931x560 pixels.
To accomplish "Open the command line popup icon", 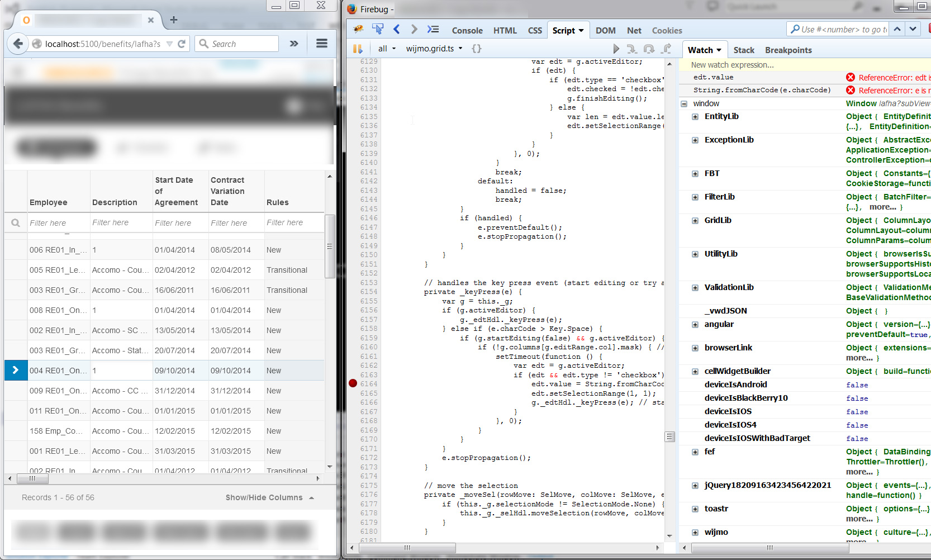I will click(x=433, y=30).
